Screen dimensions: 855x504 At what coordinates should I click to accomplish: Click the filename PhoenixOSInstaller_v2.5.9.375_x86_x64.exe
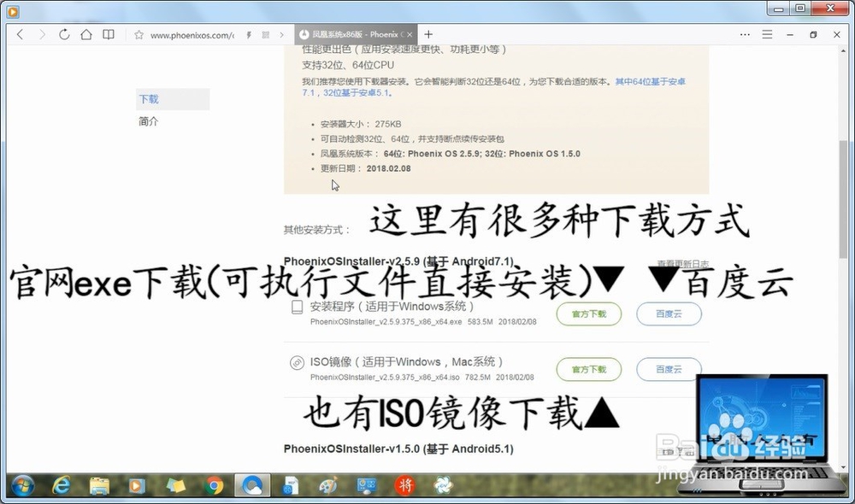click(386, 322)
